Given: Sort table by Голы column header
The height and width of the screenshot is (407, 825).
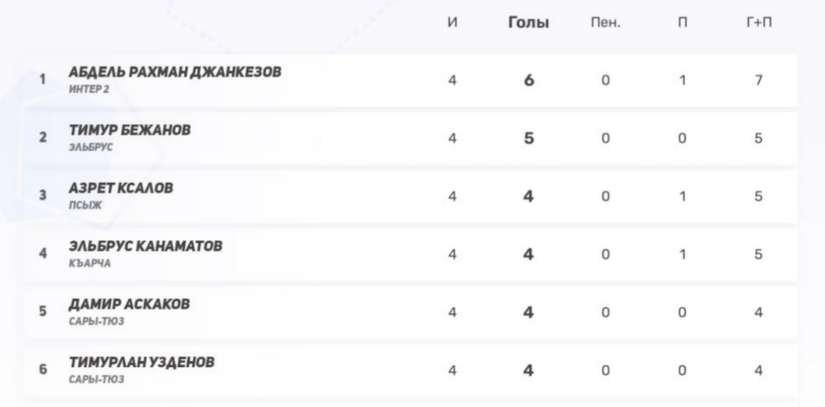Looking at the screenshot, I should click(x=528, y=23).
